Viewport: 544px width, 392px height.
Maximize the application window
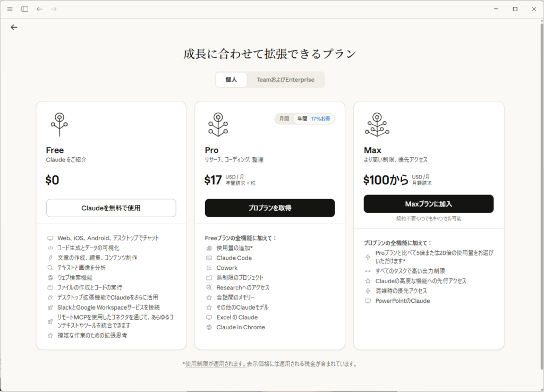point(515,9)
